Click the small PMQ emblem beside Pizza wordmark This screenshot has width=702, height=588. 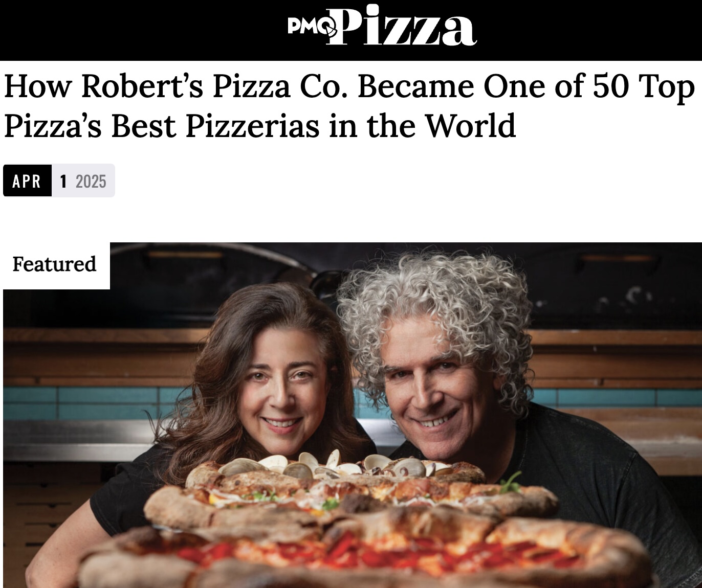pyautogui.click(x=311, y=25)
